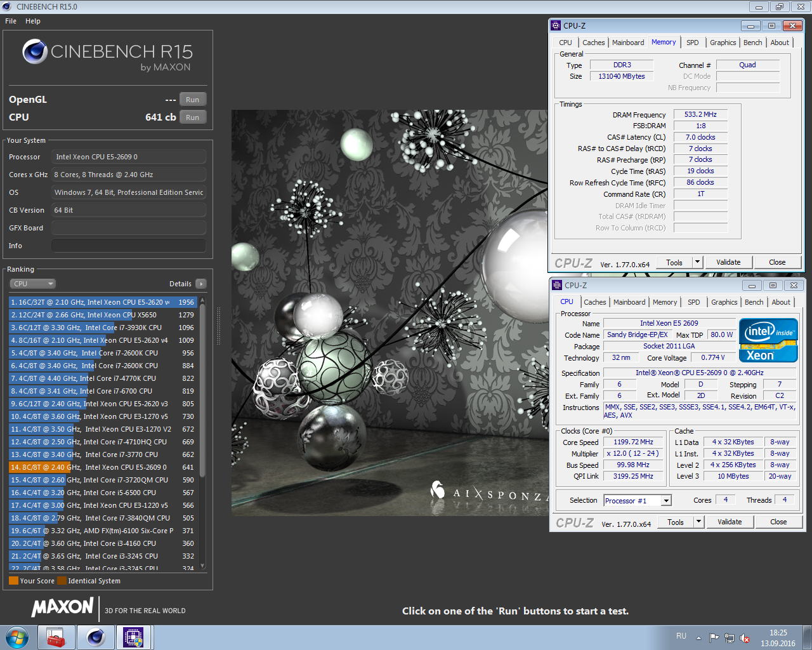Click the Intel Xeon inside logo
Screen dimensions: 812x650
tap(768, 341)
